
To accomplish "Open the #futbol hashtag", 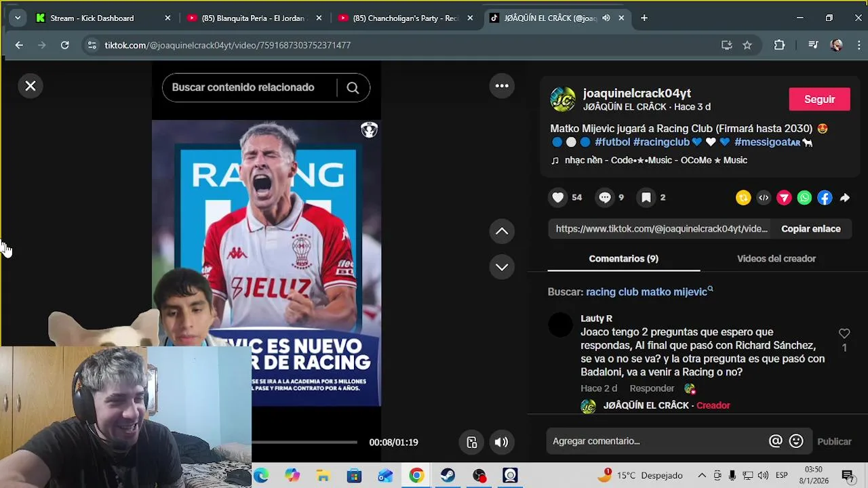I will click(612, 142).
